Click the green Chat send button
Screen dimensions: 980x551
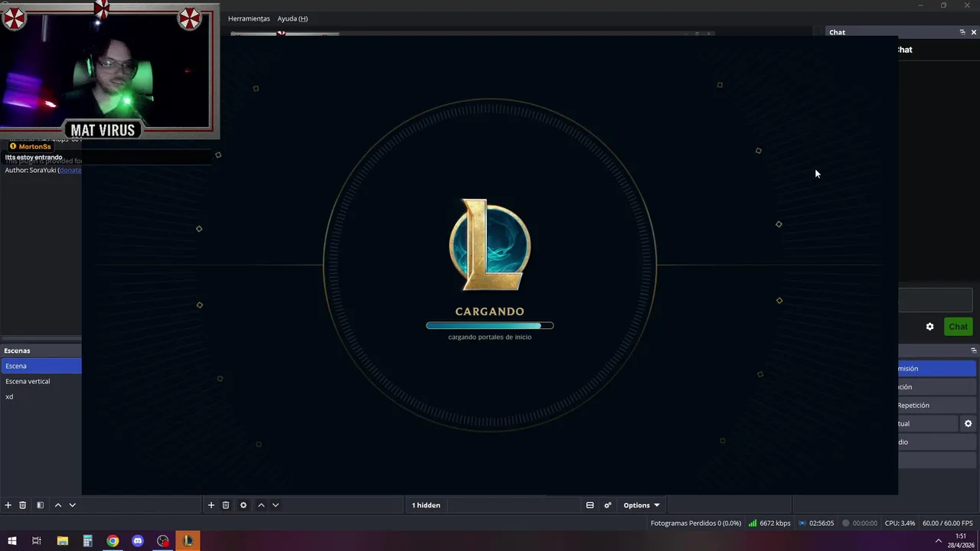(958, 327)
